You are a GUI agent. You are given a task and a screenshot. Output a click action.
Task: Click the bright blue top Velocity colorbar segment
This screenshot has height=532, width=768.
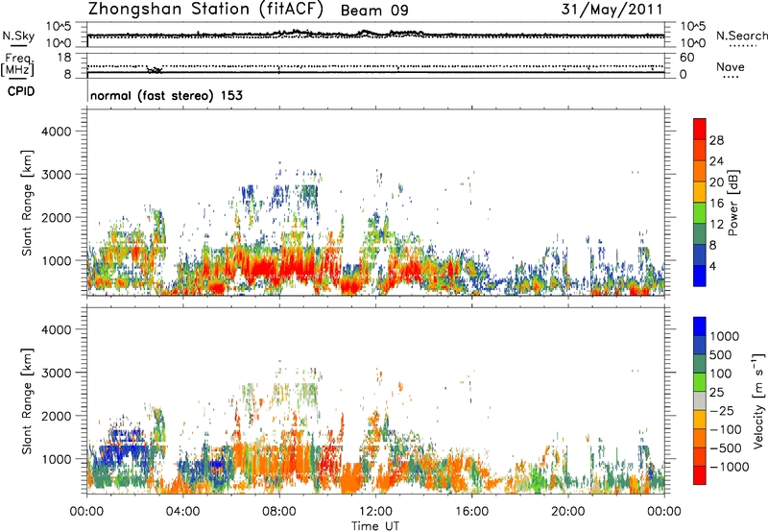(x=700, y=326)
